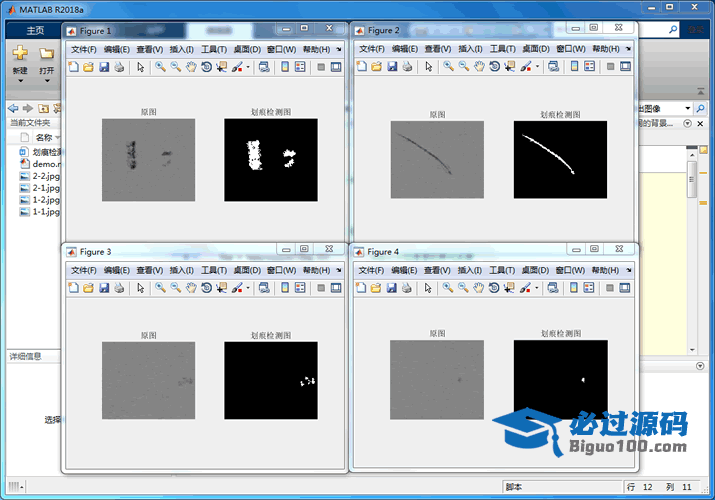Click the Print icon in Figure 2
The width and height of the screenshot is (715, 500).
(x=407, y=67)
